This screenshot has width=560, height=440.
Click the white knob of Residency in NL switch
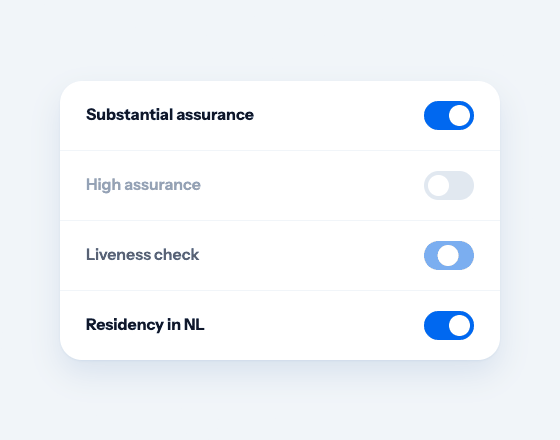[x=459, y=325]
